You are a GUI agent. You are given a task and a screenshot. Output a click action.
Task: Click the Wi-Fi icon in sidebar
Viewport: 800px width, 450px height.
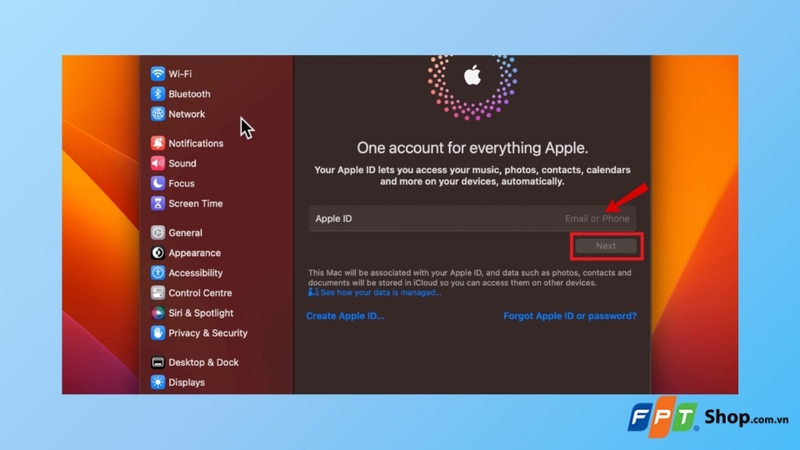tap(158, 73)
